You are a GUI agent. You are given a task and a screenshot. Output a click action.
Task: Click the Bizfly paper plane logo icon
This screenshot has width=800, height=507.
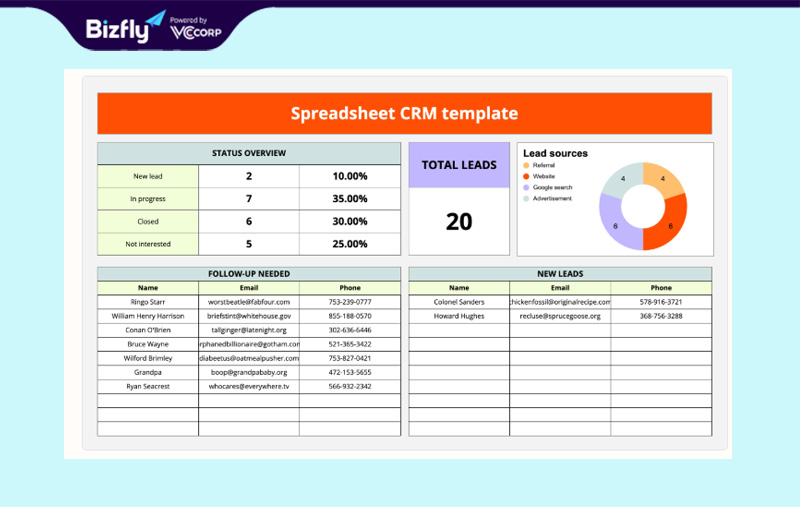155,20
